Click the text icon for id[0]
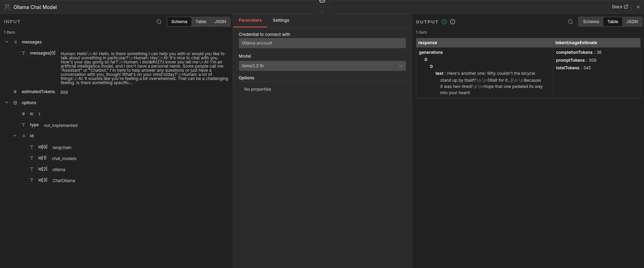 coord(32,147)
